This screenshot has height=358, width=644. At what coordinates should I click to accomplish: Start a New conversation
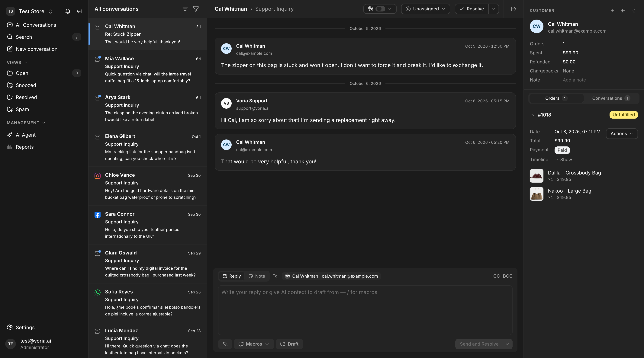coord(44,49)
